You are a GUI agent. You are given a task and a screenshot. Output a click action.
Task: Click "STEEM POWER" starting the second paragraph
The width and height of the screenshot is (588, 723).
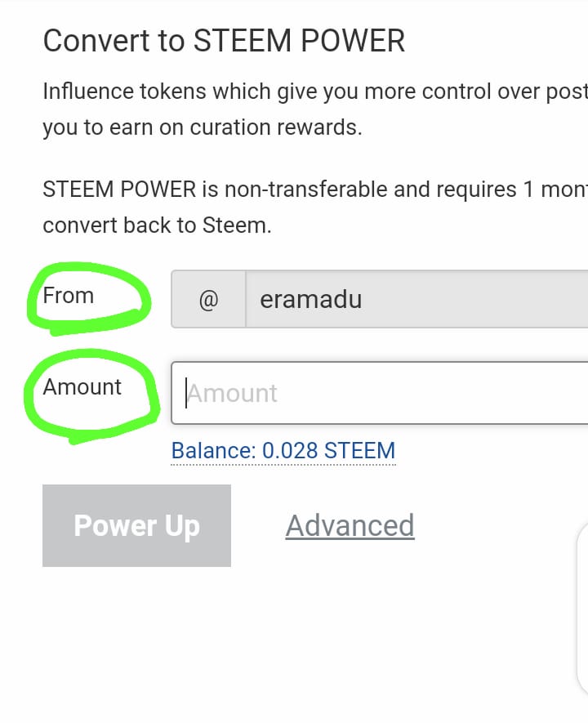pyautogui.click(x=119, y=190)
